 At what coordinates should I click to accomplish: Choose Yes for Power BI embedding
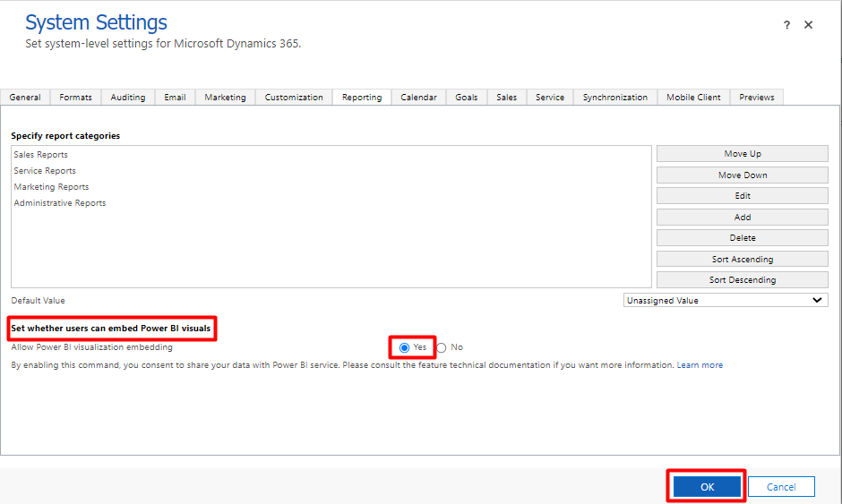click(404, 348)
